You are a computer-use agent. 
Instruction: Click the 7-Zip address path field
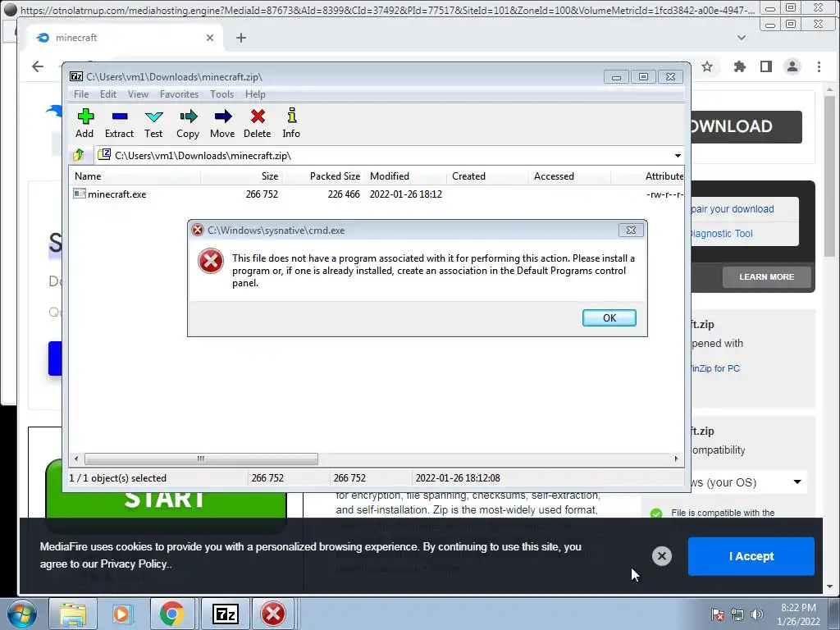(x=388, y=155)
